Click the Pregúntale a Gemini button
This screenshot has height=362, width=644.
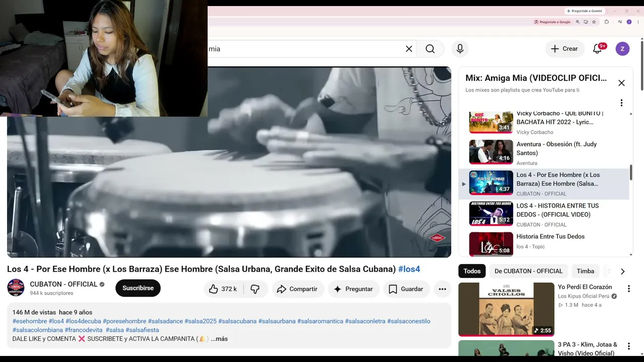(x=584, y=11)
